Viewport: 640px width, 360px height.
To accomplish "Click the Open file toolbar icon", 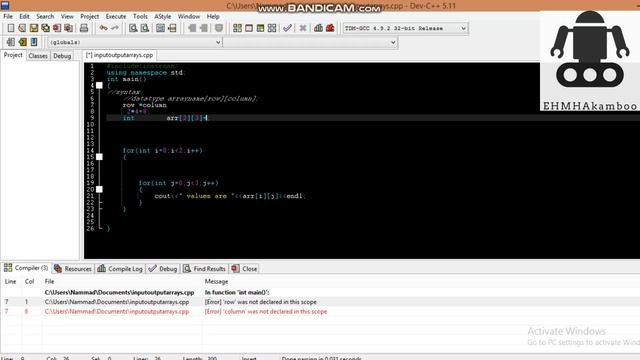I will click(x=22, y=28).
